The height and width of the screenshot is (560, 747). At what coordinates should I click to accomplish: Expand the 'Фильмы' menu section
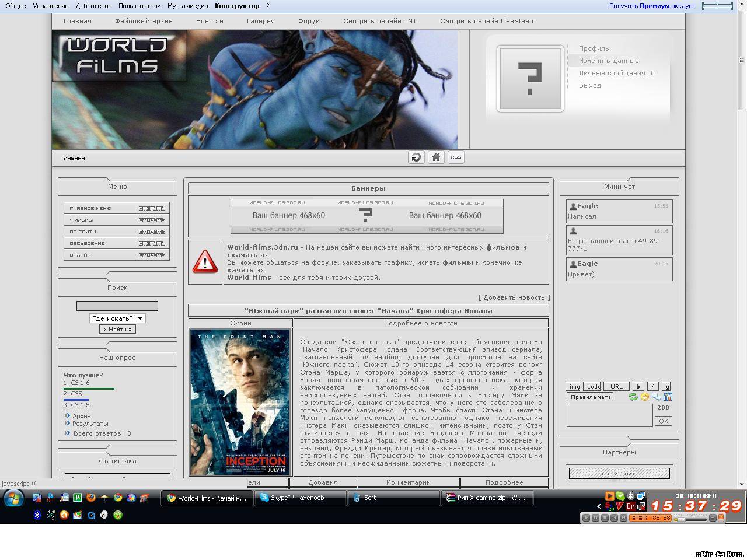pos(152,220)
